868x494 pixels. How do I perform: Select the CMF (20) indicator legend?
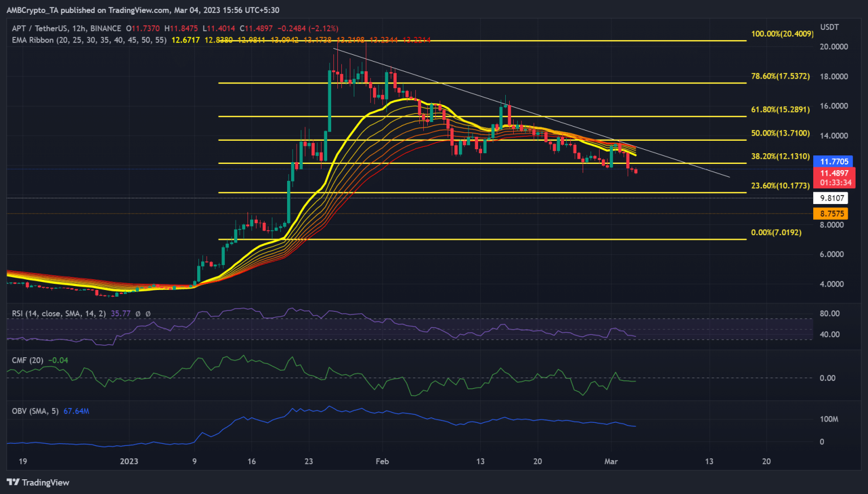point(28,360)
